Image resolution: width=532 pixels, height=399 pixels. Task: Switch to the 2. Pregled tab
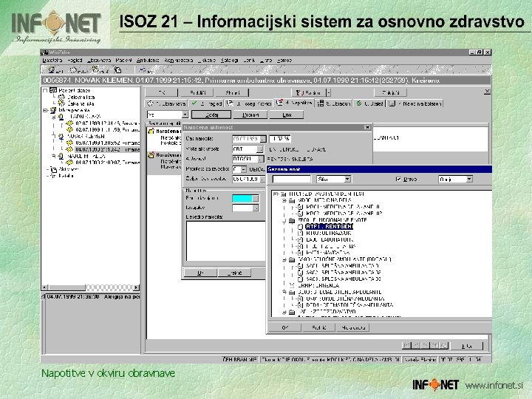[206, 103]
